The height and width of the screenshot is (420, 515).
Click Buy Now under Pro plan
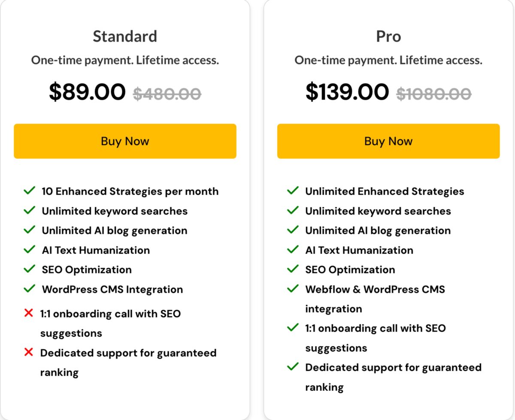[x=388, y=141]
